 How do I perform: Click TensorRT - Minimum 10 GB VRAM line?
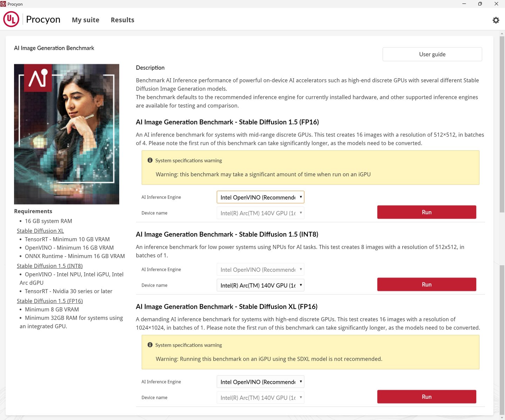click(x=67, y=239)
